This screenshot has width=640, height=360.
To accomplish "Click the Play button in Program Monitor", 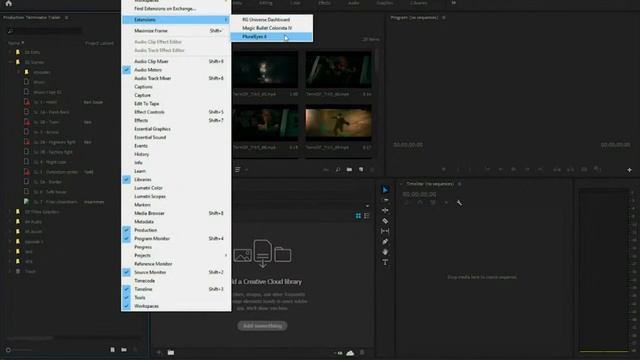I will 514,169.
